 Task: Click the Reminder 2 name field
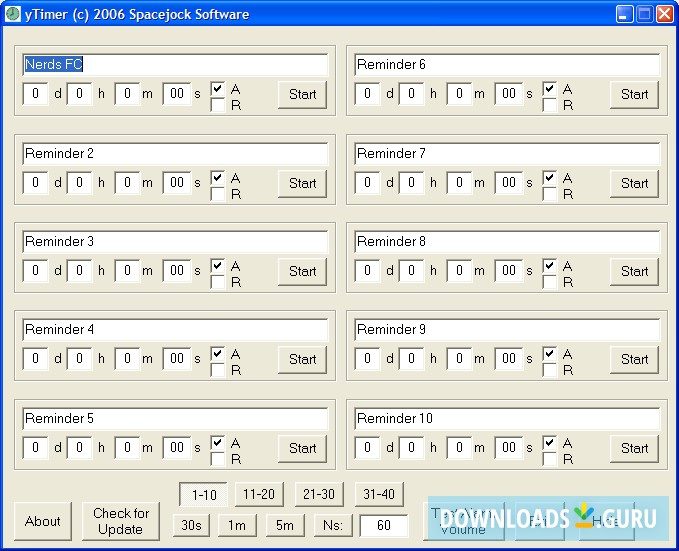[x=175, y=153]
